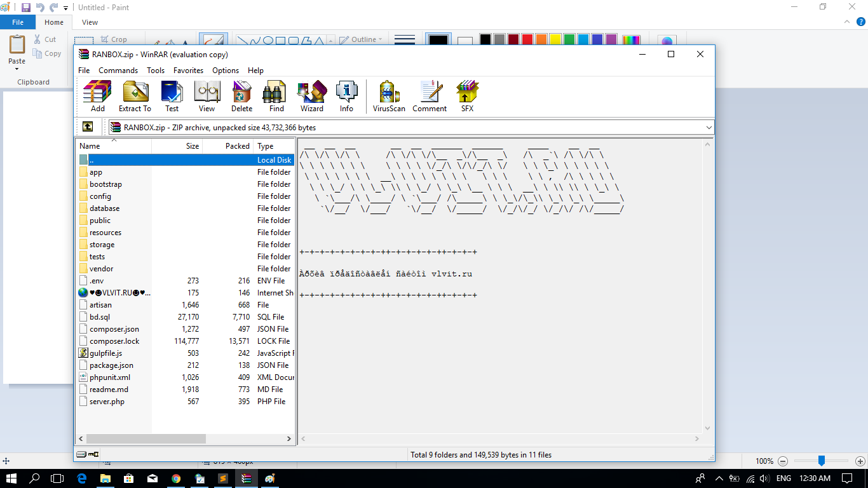Open the Paste dropdown arrow in Paint

point(17,69)
